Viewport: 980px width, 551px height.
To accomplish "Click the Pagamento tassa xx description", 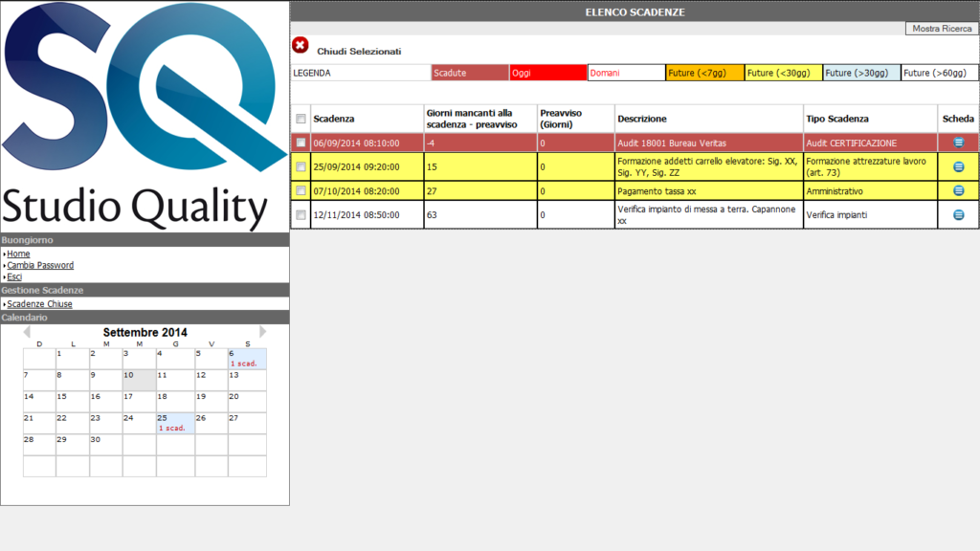I will coord(709,191).
